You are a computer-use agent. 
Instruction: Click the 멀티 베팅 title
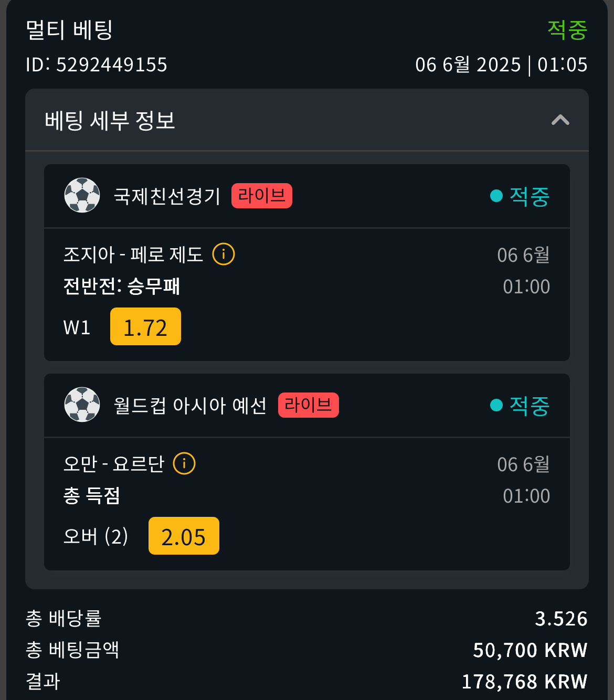[x=69, y=30]
